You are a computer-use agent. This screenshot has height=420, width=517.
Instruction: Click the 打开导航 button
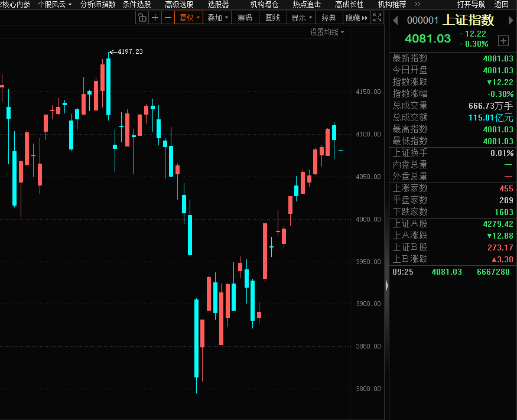pos(471,4)
